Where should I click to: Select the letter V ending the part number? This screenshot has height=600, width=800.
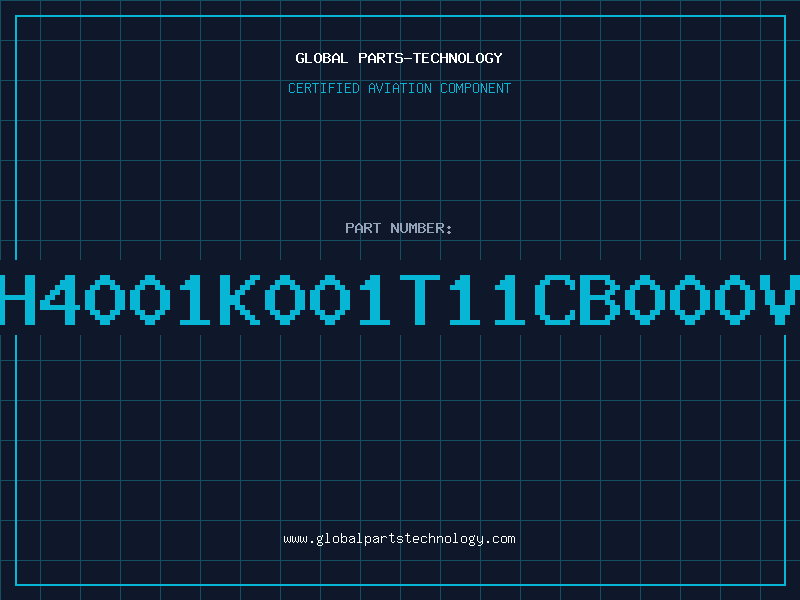click(780, 299)
